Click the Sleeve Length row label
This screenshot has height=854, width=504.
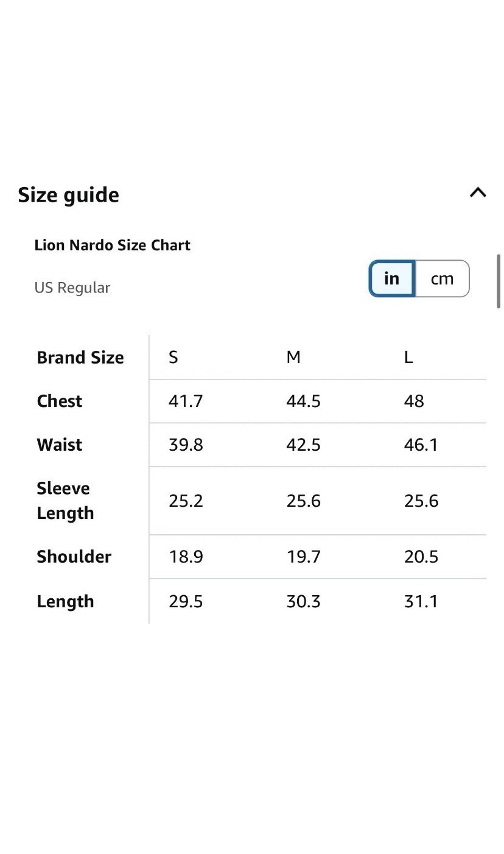click(x=65, y=501)
